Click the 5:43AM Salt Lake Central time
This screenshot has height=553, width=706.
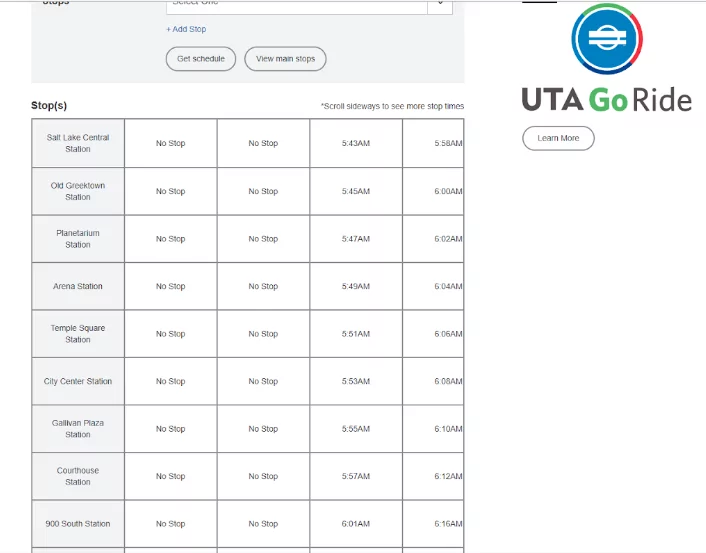(x=355, y=144)
